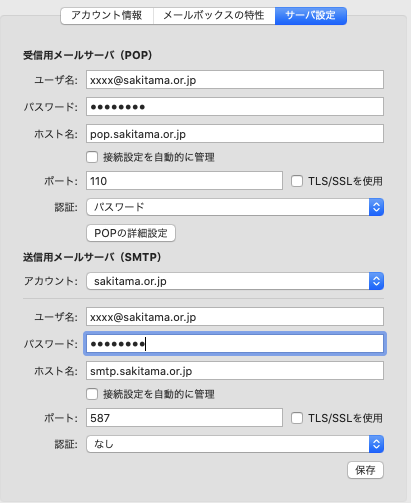Click the SMTP port field showing 587
The image size is (411, 503).
pyautogui.click(x=184, y=418)
